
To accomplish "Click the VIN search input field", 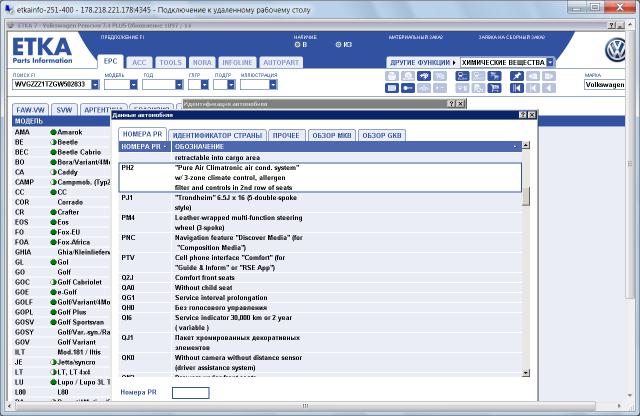I will point(52,85).
